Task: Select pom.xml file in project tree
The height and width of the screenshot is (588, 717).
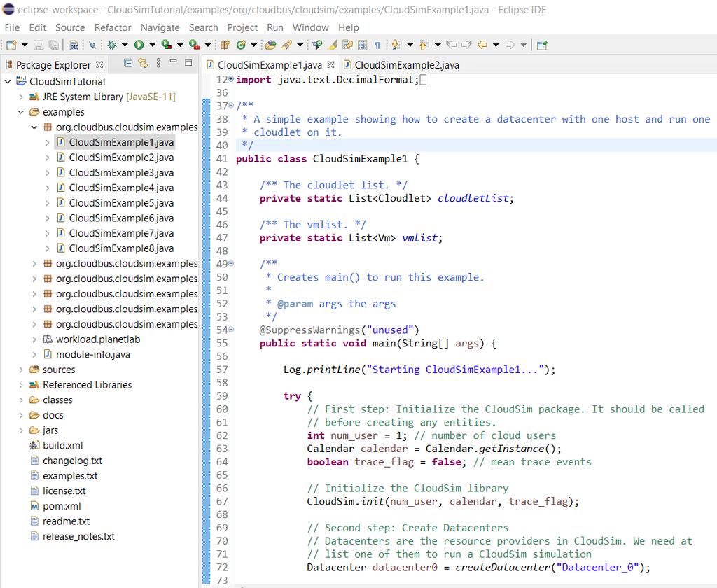Action: 62,506
